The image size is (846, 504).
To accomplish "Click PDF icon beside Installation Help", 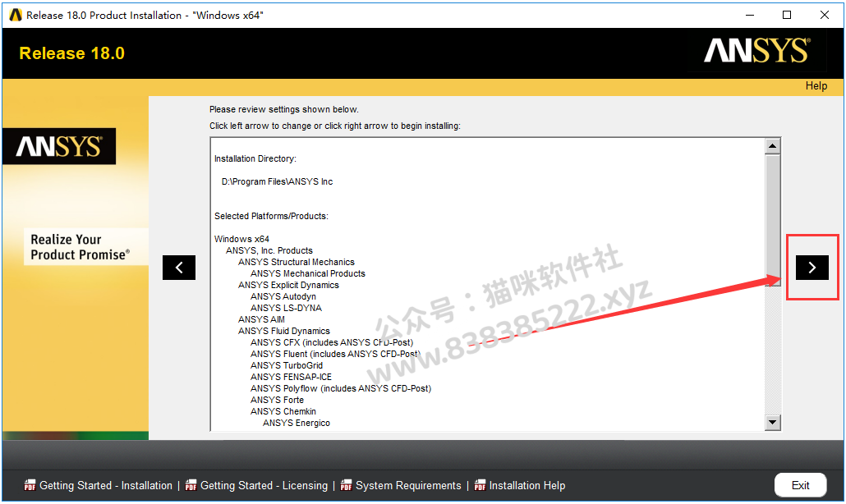I will 480,485.
